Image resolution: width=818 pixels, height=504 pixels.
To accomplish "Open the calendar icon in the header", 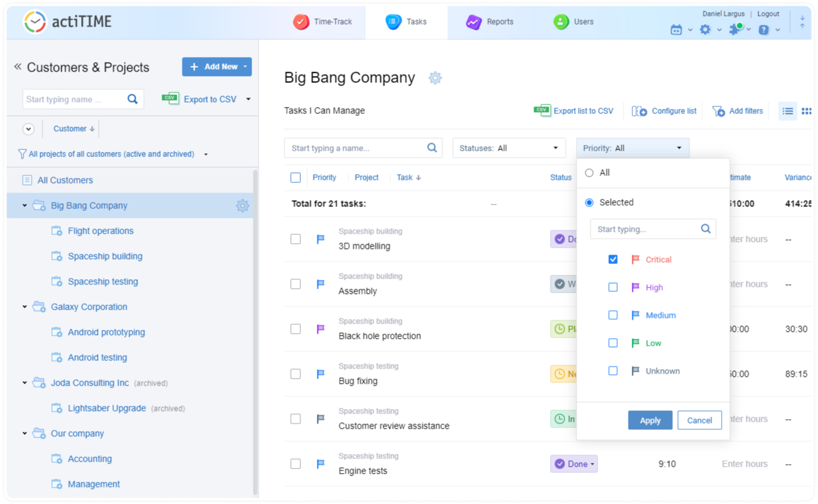I will click(676, 30).
